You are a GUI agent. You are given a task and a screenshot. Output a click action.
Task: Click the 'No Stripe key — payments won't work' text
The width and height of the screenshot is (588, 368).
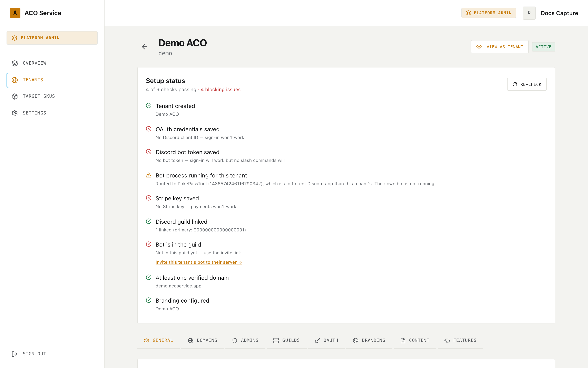tap(196, 207)
